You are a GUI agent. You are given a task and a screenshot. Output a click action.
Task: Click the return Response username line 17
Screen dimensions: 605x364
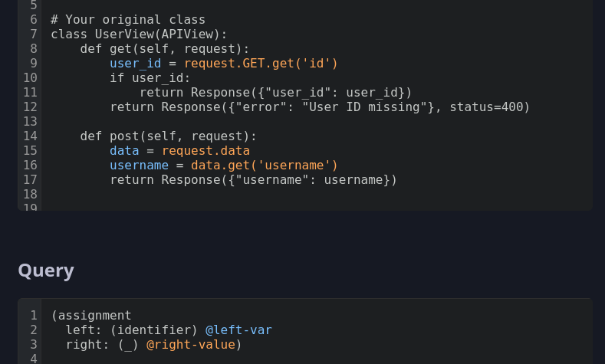point(254,180)
